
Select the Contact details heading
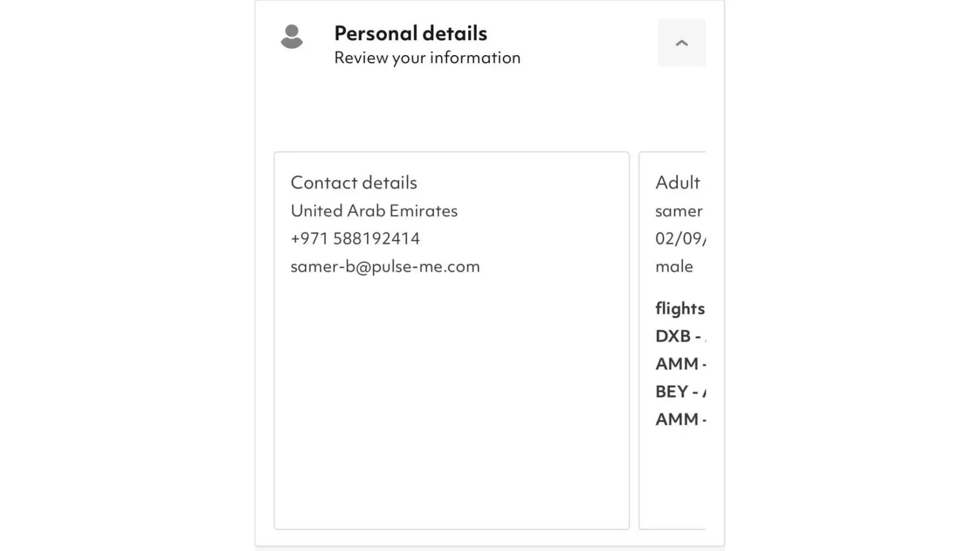click(x=354, y=183)
